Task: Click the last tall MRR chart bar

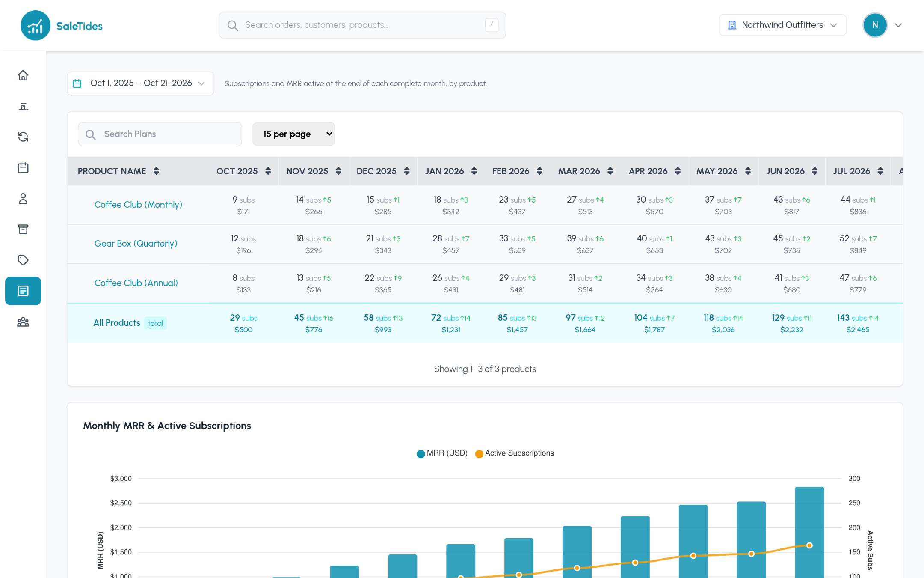Action: point(809,532)
